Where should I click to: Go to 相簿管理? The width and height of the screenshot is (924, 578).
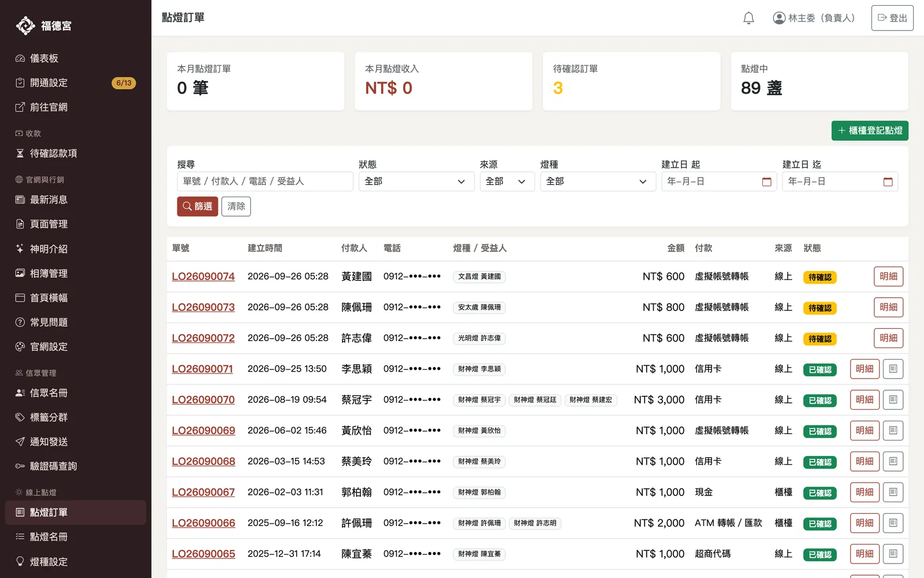click(76, 273)
